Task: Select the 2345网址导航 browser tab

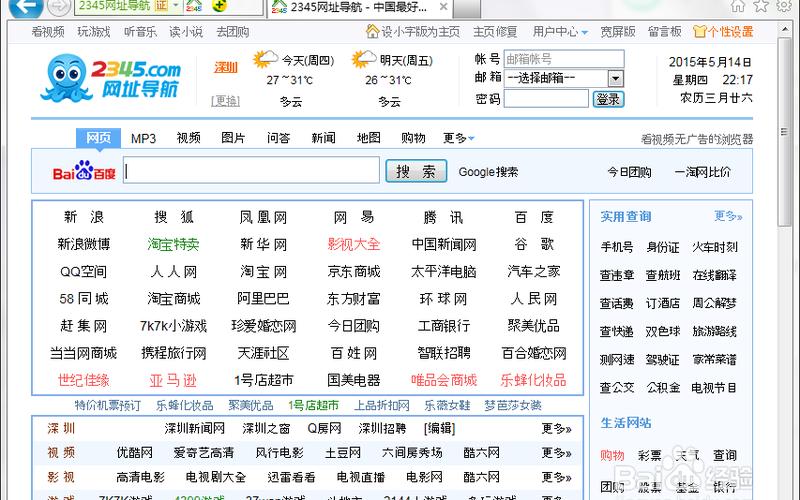Action: click(359, 7)
